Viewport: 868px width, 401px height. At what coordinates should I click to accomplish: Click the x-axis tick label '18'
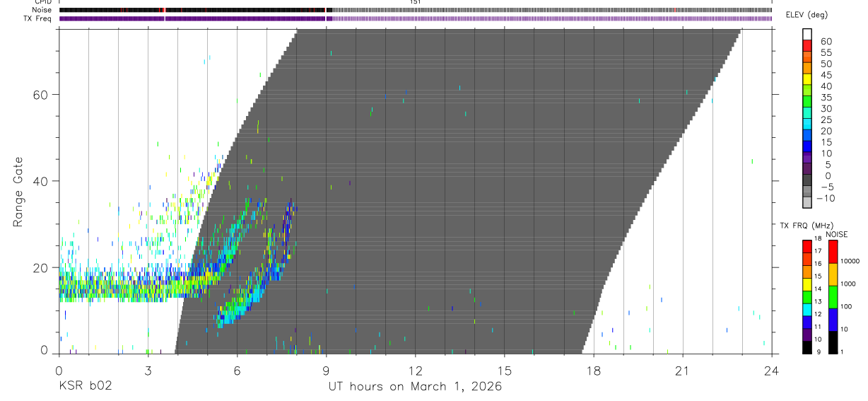pyautogui.click(x=594, y=371)
